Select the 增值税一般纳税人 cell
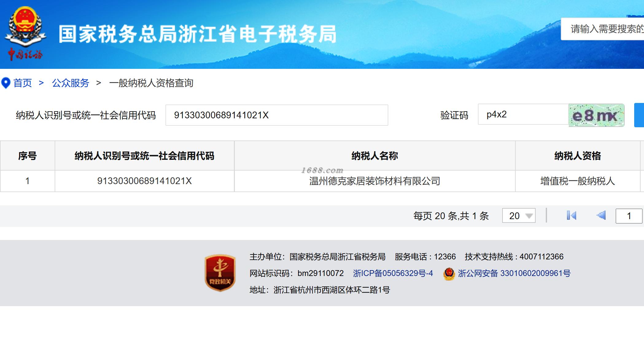Image resolution: width=644 pixels, height=339 pixels. click(578, 181)
